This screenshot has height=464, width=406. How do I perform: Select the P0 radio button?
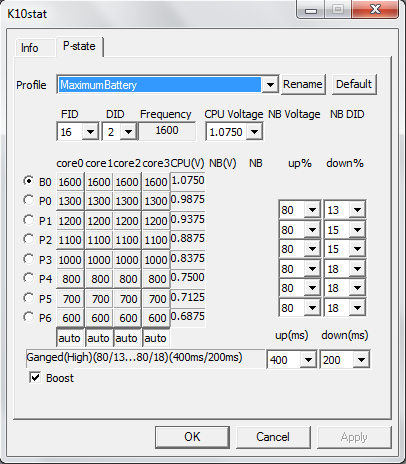point(29,200)
